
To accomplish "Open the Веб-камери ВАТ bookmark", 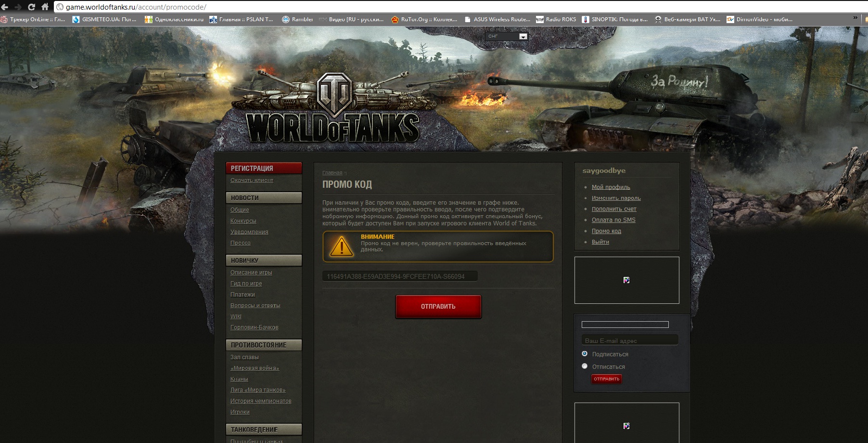I will coord(688,19).
